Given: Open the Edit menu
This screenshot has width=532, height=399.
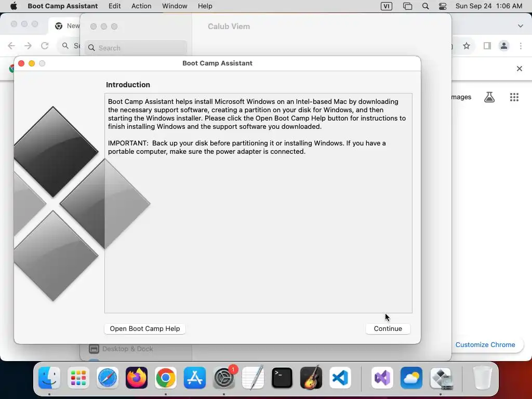Looking at the screenshot, I should point(115,6).
